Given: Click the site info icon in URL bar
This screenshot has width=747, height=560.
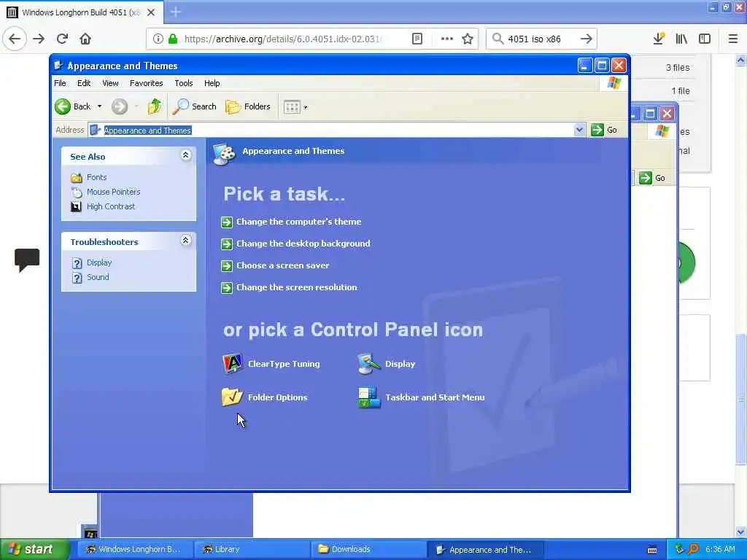Looking at the screenshot, I should click(x=158, y=39).
